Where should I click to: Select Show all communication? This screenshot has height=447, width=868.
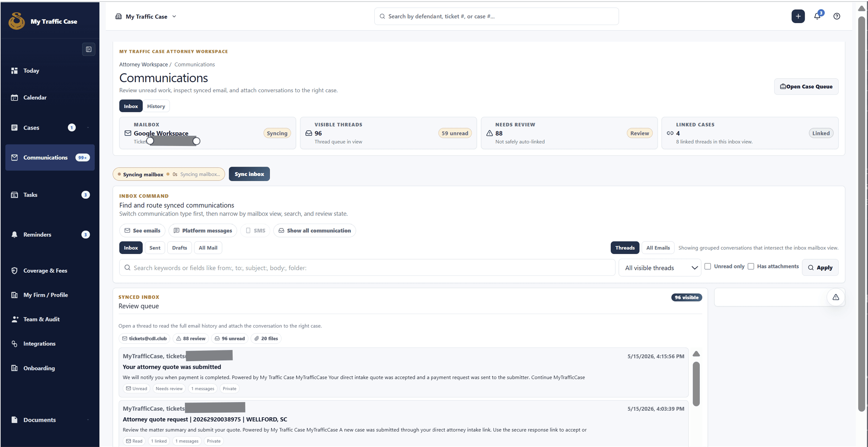coord(315,231)
